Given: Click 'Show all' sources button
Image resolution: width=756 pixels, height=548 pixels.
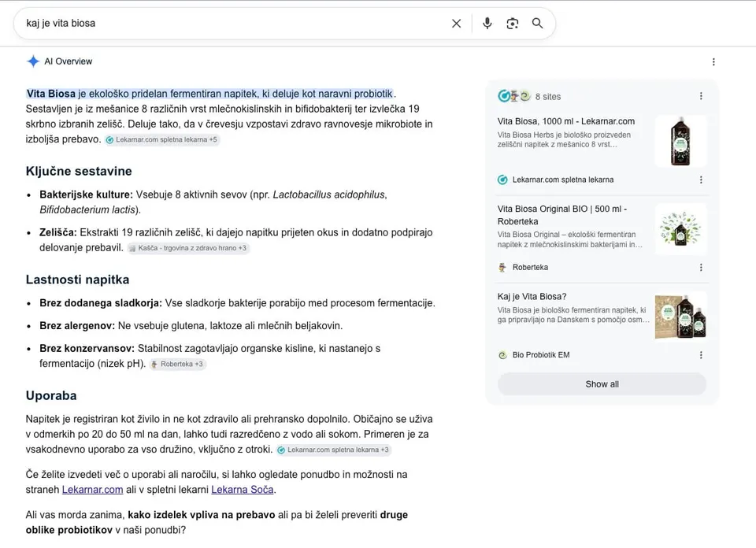Looking at the screenshot, I should click(x=602, y=384).
